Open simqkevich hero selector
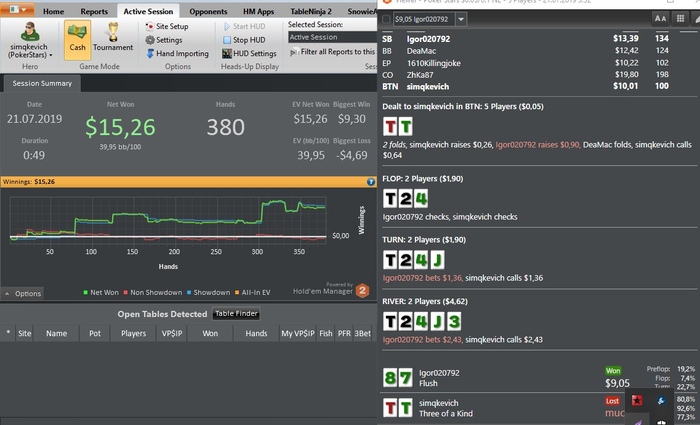Screen dimensions: 700x425 pyautogui.click(x=30, y=41)
